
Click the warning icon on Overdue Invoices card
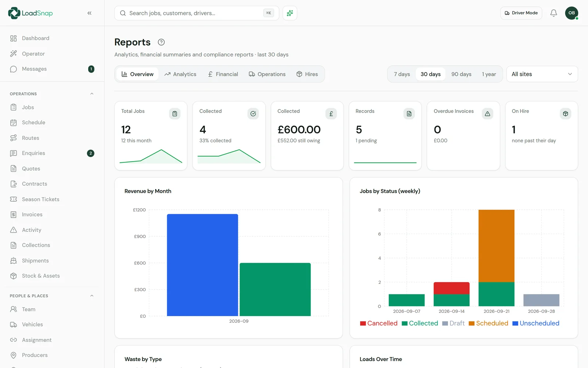click(487, 114)
